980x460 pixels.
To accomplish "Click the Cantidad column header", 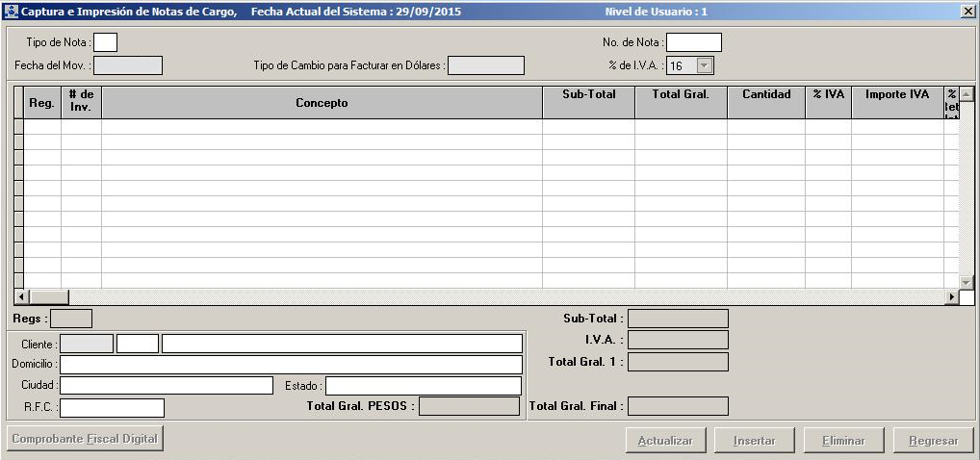I will click(x=766, y=95).
